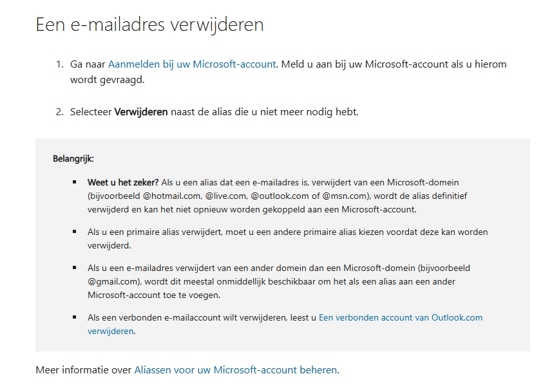
Task: Open 'Aliassen voor uw Microsoft-account beheren' link
Action: point(236,370)
